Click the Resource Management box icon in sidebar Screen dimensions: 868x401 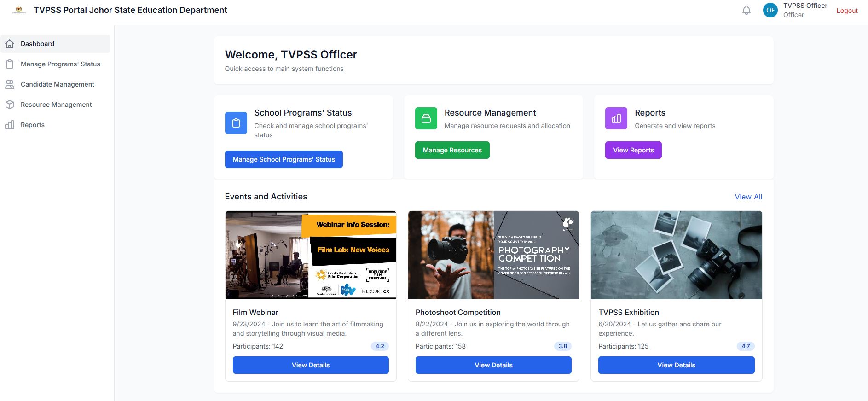[10, 105]
